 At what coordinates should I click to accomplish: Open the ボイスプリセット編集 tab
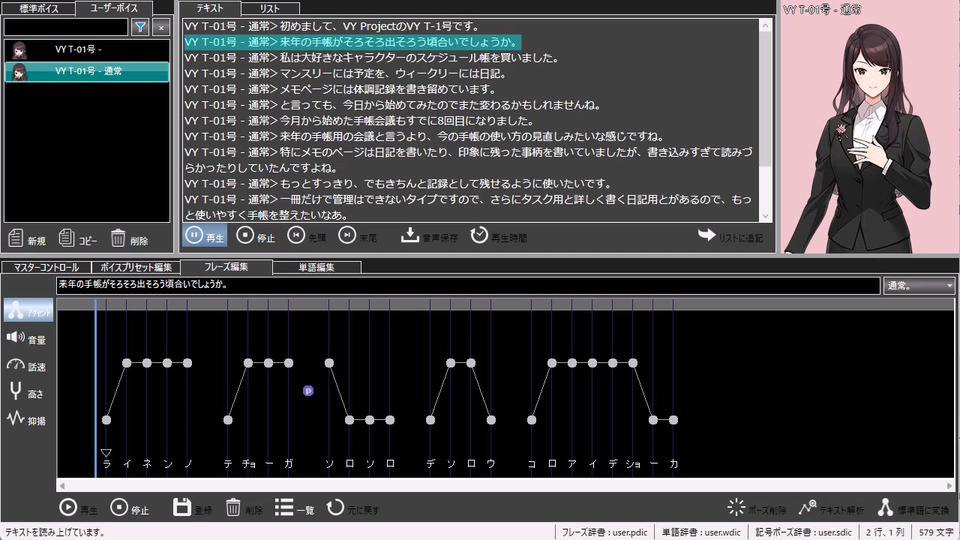point(136,268)
